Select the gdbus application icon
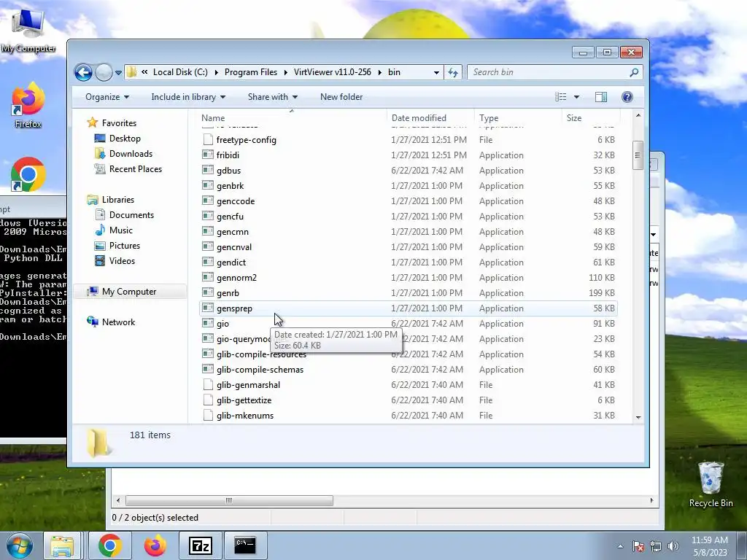747x560 pixels. pos(207,170)
